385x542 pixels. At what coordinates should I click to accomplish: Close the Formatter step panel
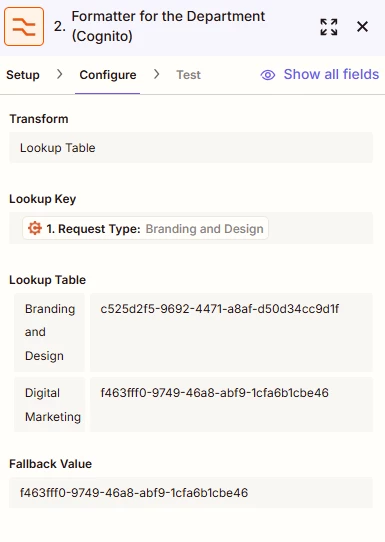(x=362, y=27)
